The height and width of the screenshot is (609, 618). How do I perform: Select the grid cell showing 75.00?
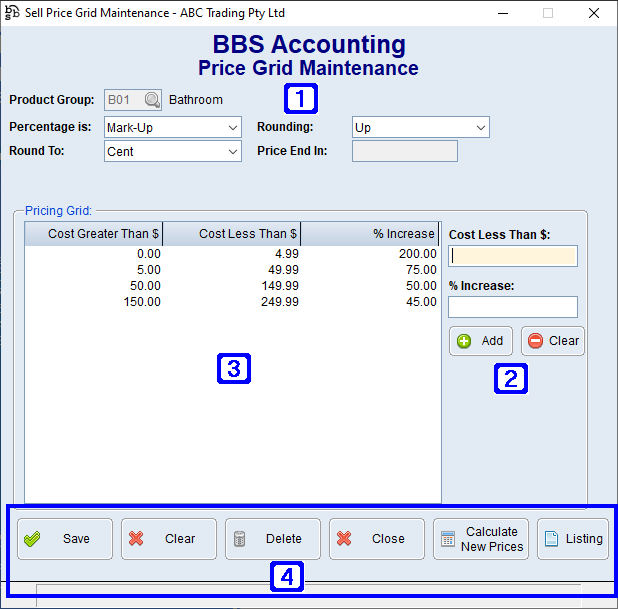pos(421,270)
